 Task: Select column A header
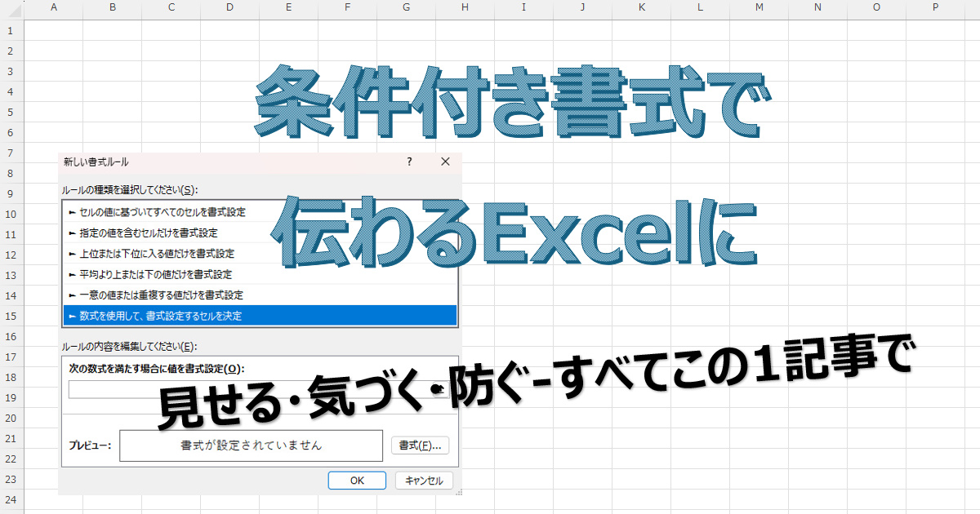point(54,7)
